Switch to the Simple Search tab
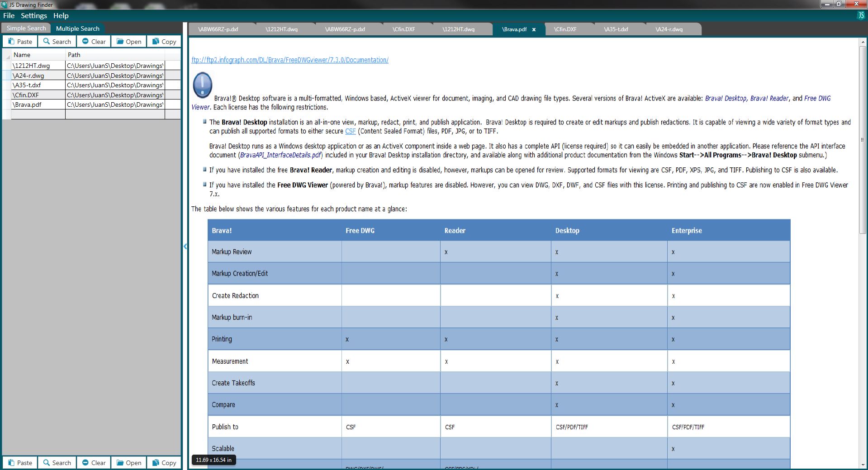This screenshot has height=470, width=868. tap(26, 28)
